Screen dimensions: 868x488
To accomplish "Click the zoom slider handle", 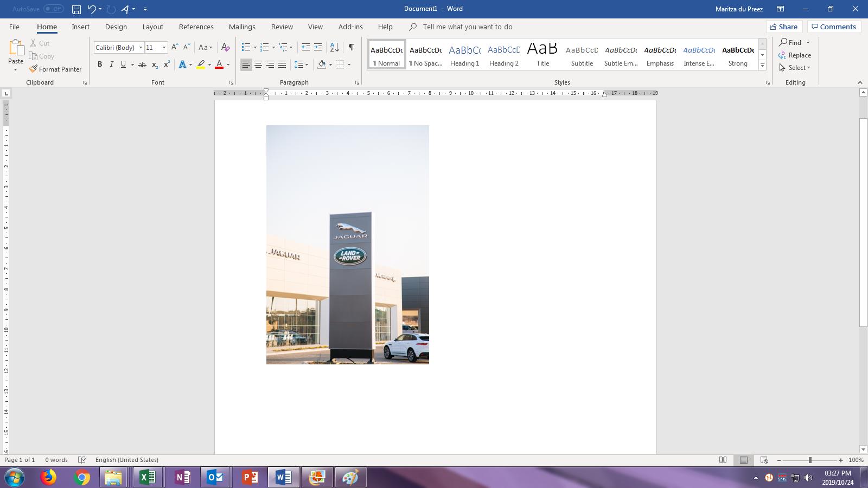I will click(810, 460).
